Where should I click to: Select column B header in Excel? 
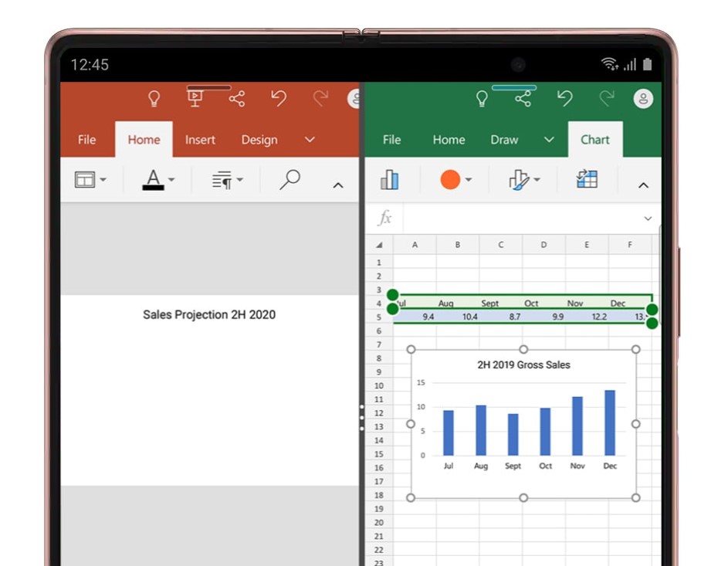[457, 245]
